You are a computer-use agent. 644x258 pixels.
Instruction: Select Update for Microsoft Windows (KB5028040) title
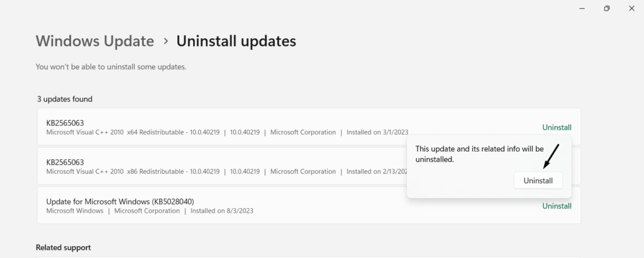pos(125,201)
